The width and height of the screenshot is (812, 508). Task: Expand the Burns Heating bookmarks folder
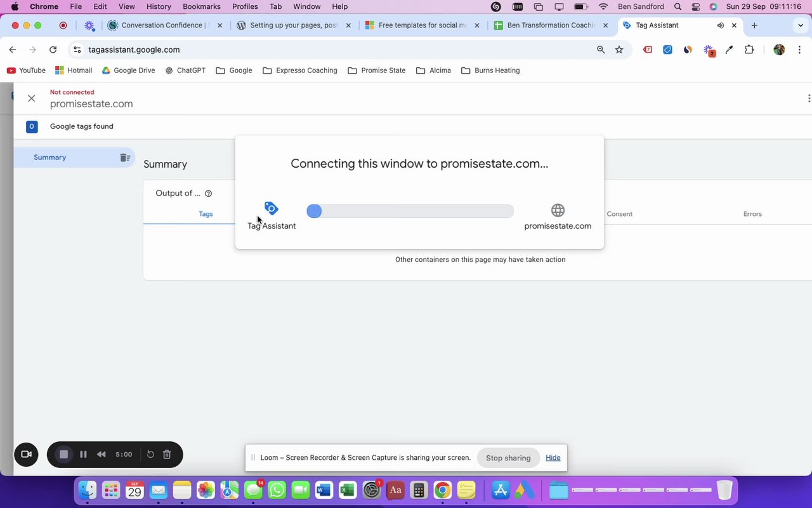(490, 70)
